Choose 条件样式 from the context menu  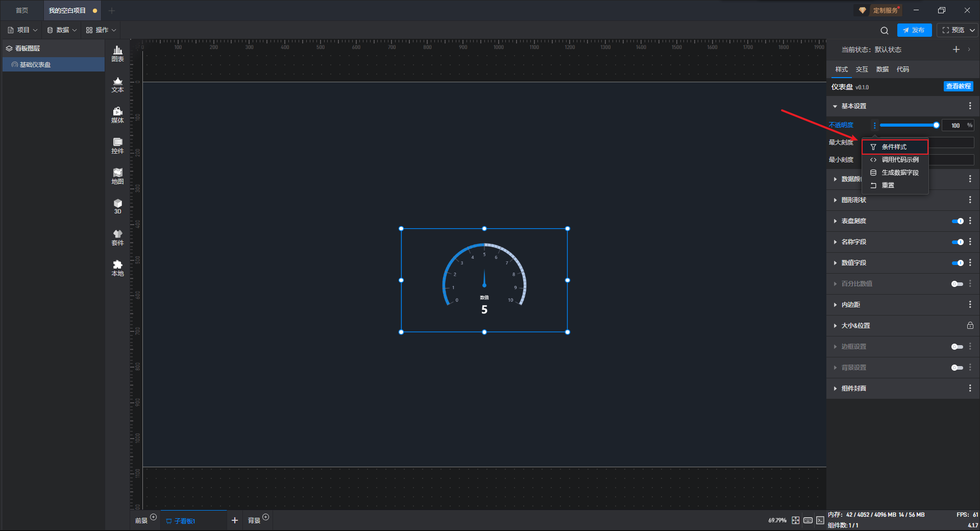point(895,147)
